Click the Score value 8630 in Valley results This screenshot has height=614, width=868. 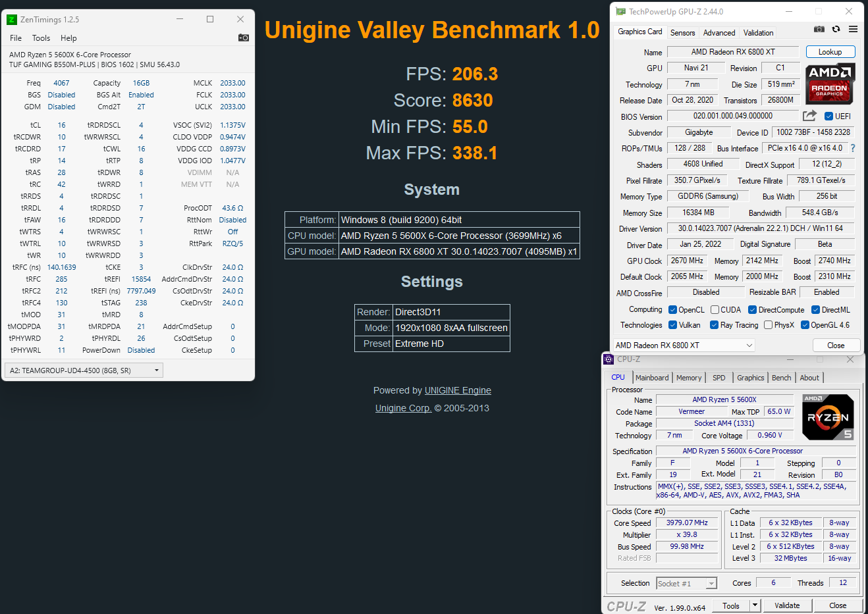[472, 100]
